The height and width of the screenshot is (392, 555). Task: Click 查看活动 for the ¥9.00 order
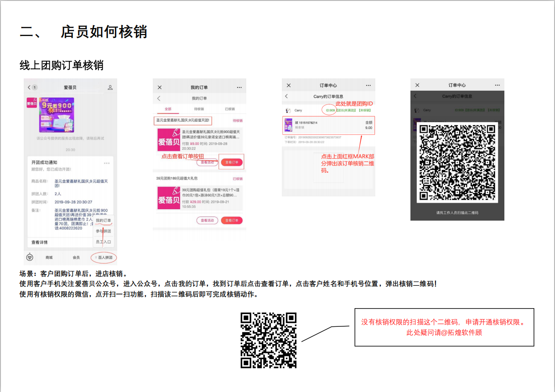click(207, 162)
